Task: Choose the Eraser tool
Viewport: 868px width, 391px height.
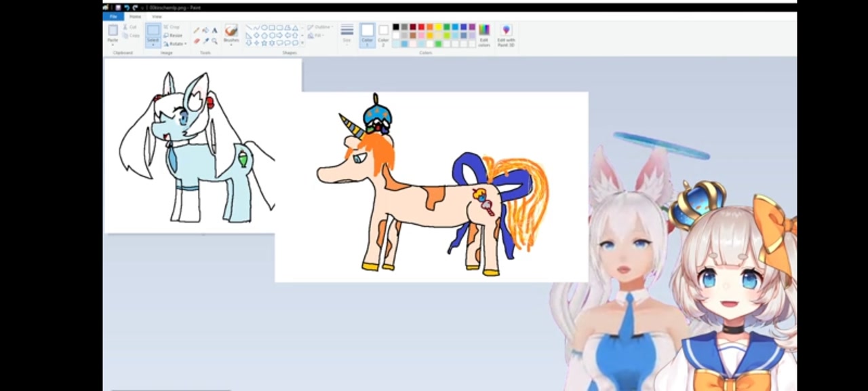Action: tap(197, 41)
